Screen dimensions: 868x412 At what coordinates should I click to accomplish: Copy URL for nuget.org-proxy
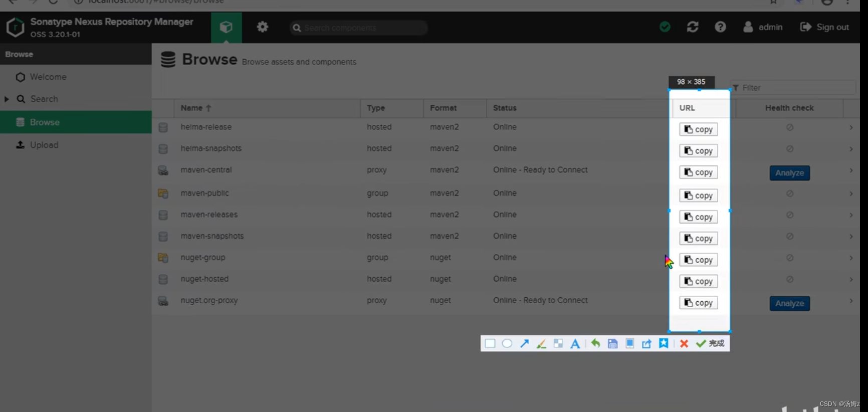pos(699,303)
